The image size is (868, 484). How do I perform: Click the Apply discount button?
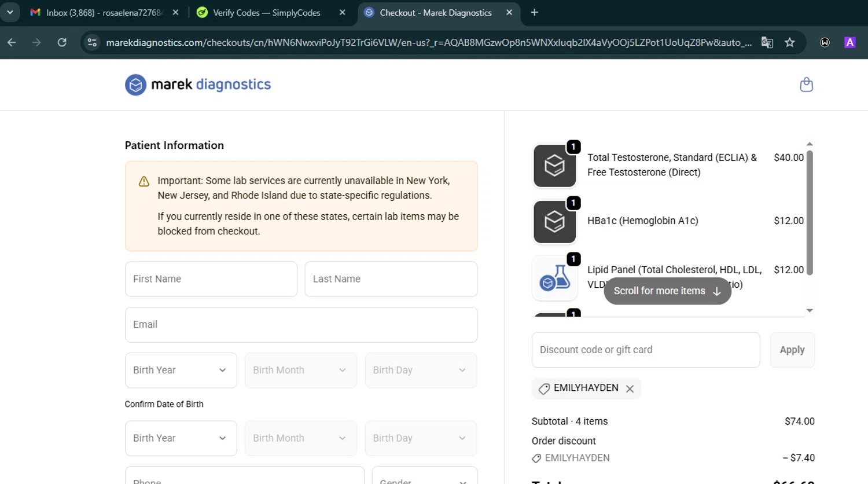[792, 350]
